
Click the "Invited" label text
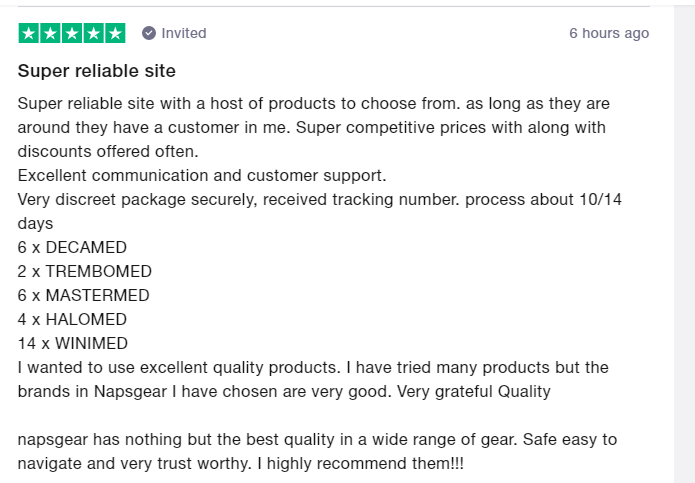coord(184,33)
